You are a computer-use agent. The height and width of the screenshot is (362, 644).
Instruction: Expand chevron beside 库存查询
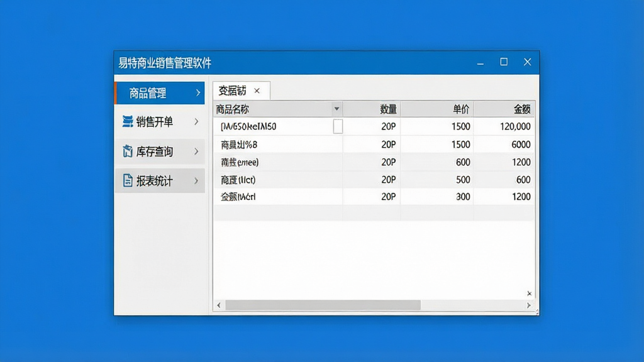click(196, 151)
